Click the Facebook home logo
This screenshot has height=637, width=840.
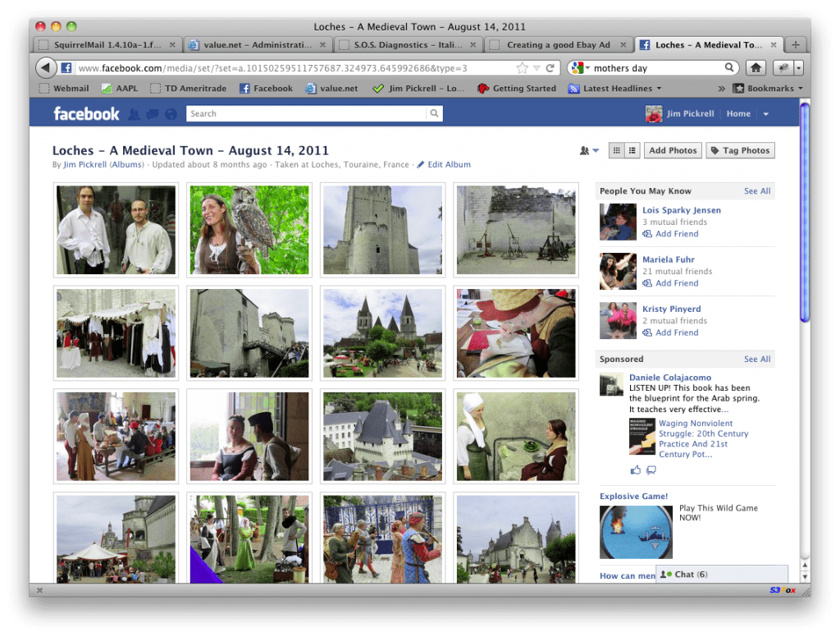tap(85, 113)
